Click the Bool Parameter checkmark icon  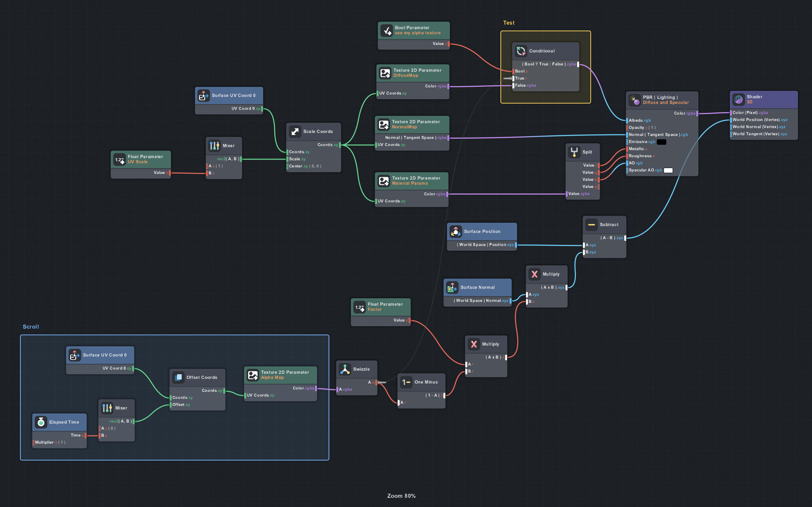click(x=387, y=30)
